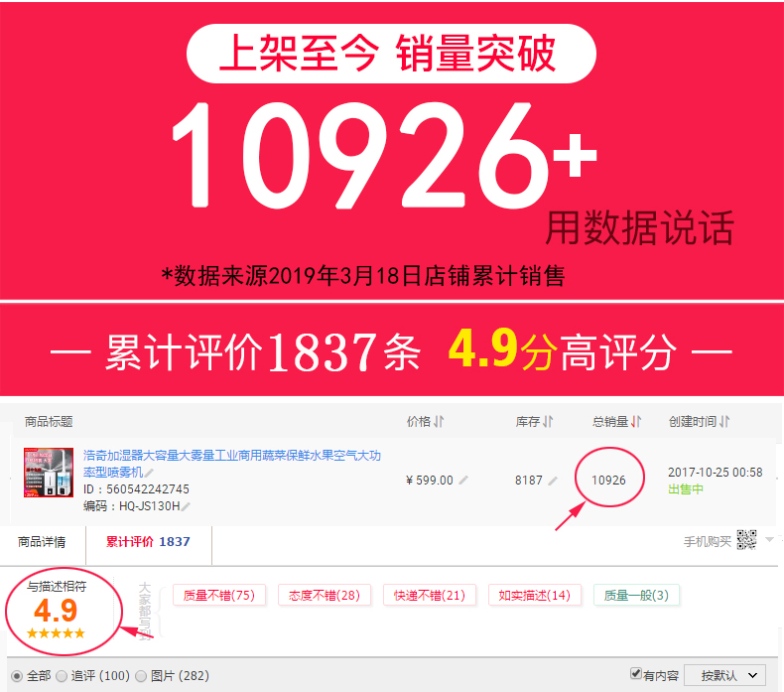Screen dimensions: 784x692
Task: Select the 图片 (282) radio button
Action: (x=141, y=676)
